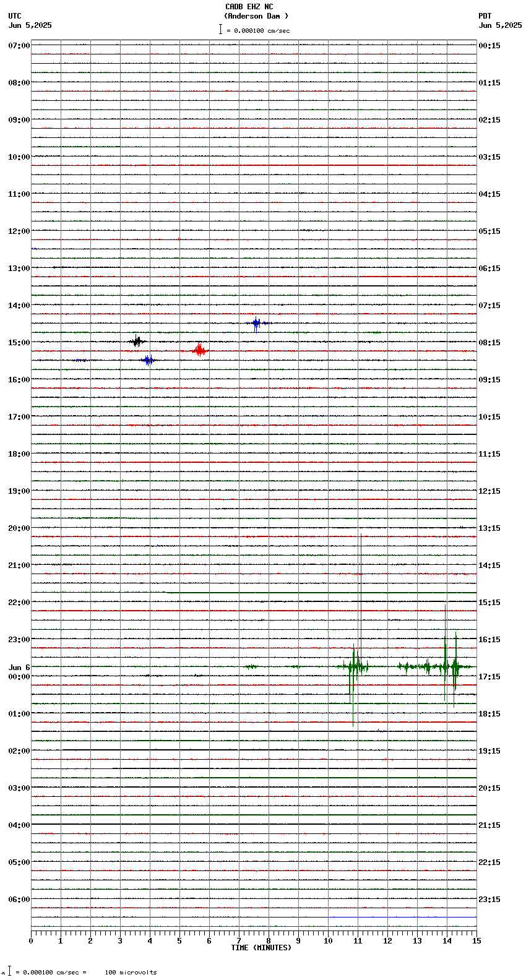This screenshot has width=526, height=980.
Task: Click the '02:00' UTC time label
Action: [x=19, y=751]
